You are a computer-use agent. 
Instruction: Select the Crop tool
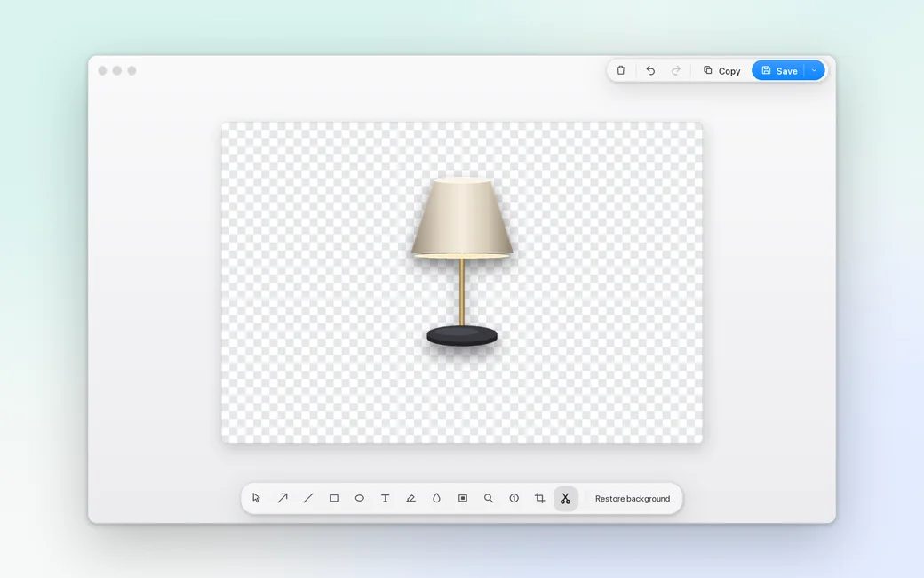click(540, 498)
